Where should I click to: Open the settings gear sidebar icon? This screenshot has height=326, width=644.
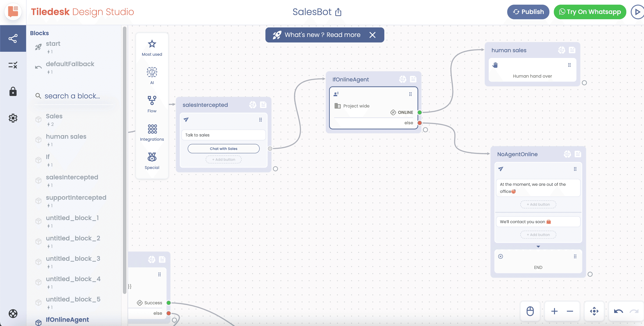(13, 118)
